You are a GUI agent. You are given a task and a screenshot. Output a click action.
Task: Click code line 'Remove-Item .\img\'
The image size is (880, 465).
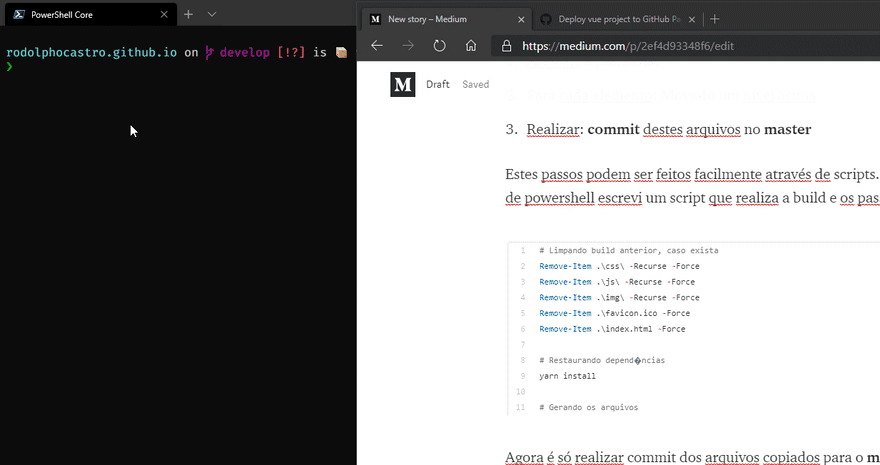[619, 297]
